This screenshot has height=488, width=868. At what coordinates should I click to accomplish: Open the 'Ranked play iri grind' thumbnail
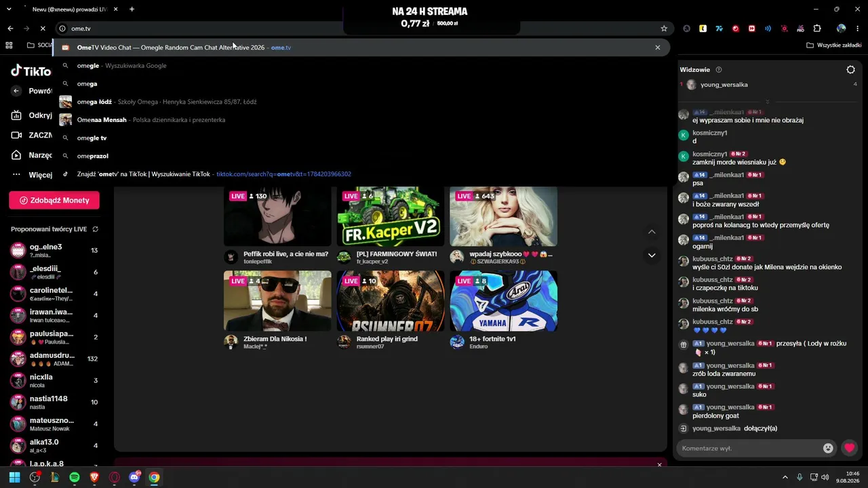pos(391,301)
